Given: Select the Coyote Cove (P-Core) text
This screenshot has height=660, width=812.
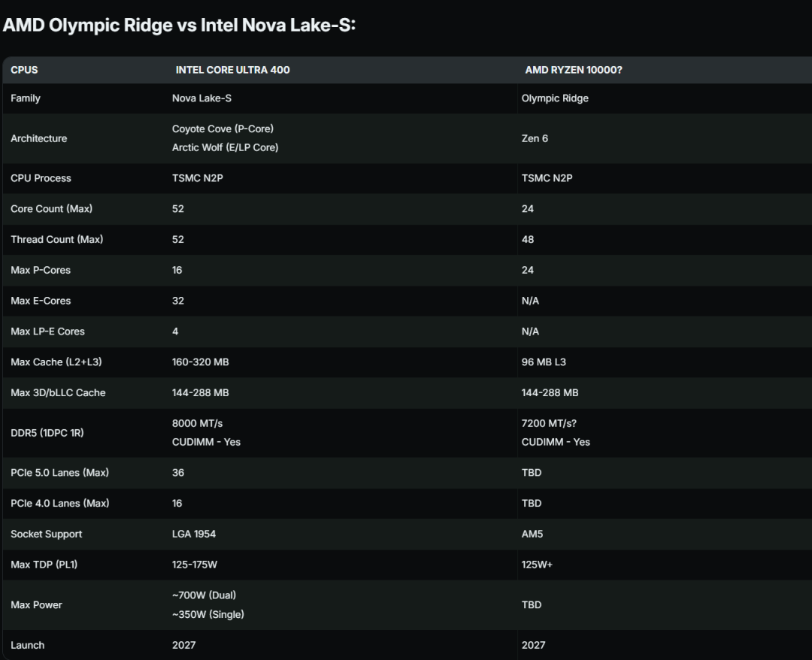Looking at the screenshot, I should click(223, 129).
